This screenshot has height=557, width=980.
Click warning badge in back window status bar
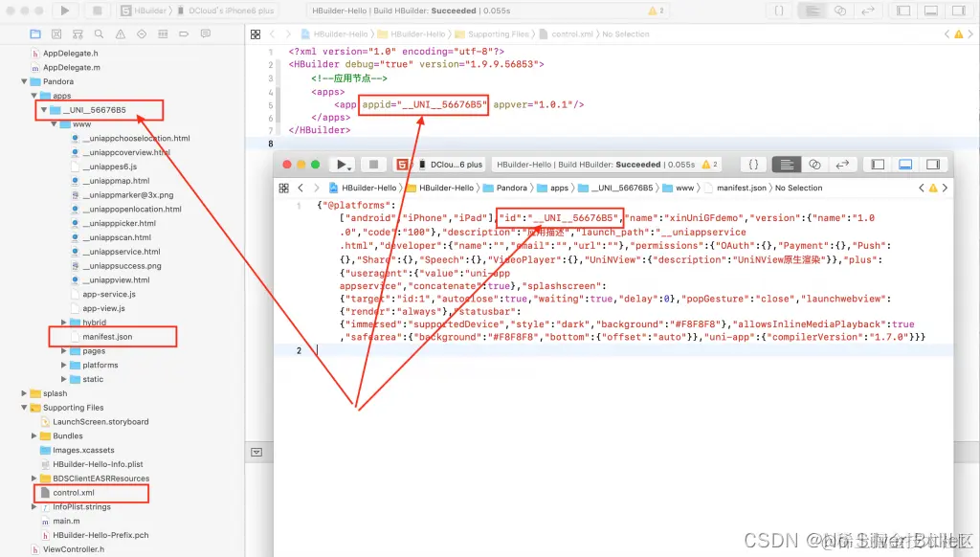coord(657,11)
